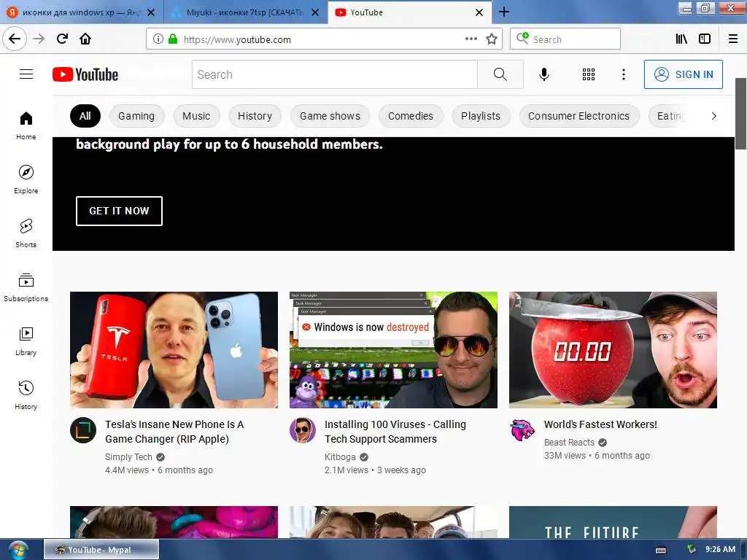The width and height of the screenshot is (747, 560).
Task: Click the green secure connection padlock
Action: point(173,39)
